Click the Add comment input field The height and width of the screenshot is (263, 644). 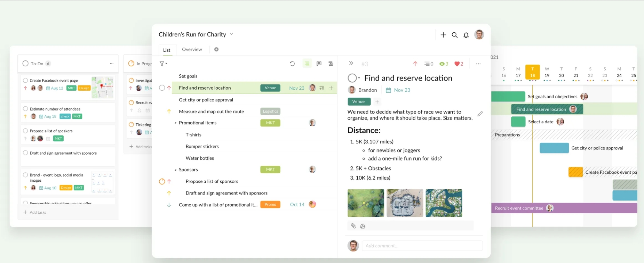(x=422, y=246)
